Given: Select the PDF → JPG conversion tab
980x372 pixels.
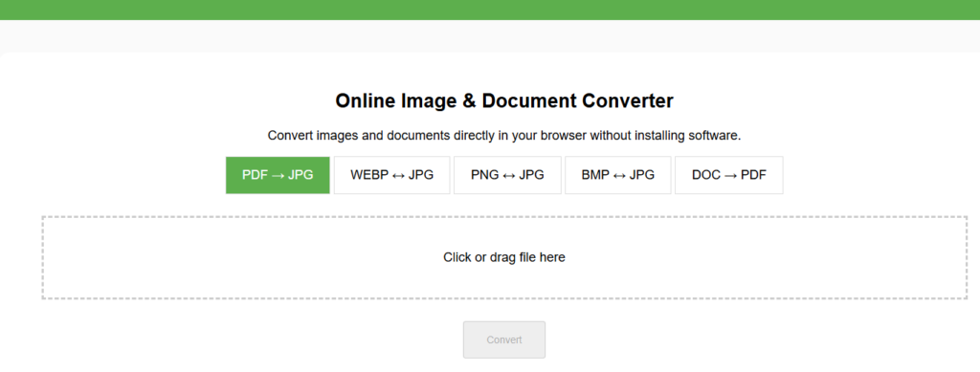Looking at the screenshot, I should tap(278, 175).
